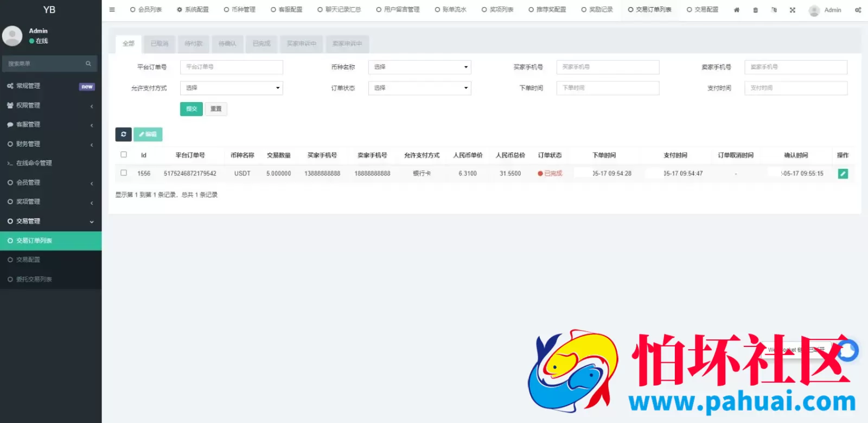This screenshot has height=423, width=868.
Task: Click the refresh table icon button
Action: (x=123, y=134)
